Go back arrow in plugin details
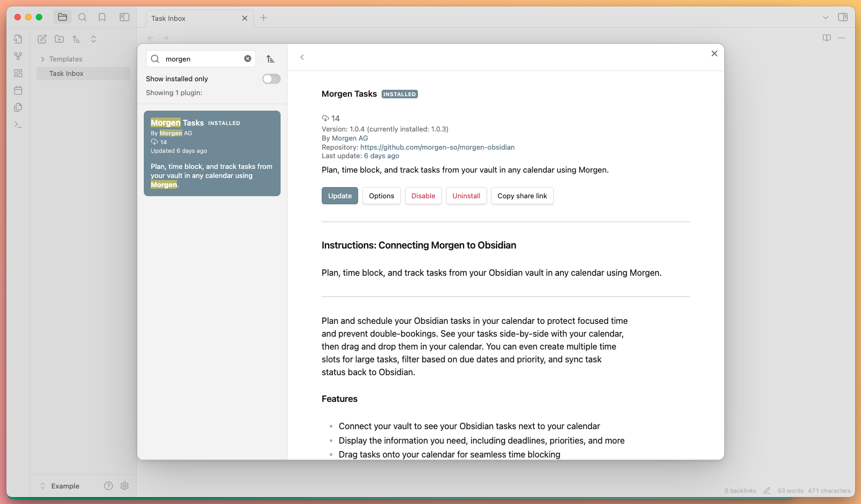 tap(302, 57)
